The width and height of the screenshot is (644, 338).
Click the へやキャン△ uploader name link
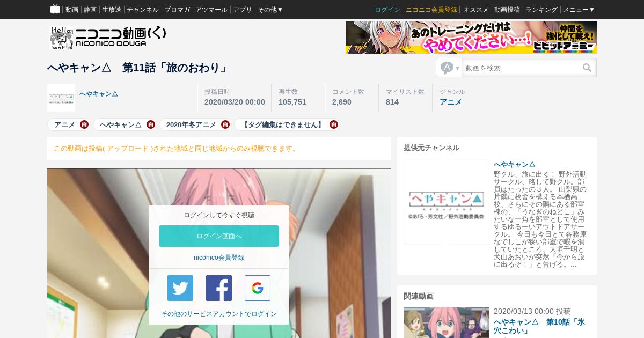point(99,93)
